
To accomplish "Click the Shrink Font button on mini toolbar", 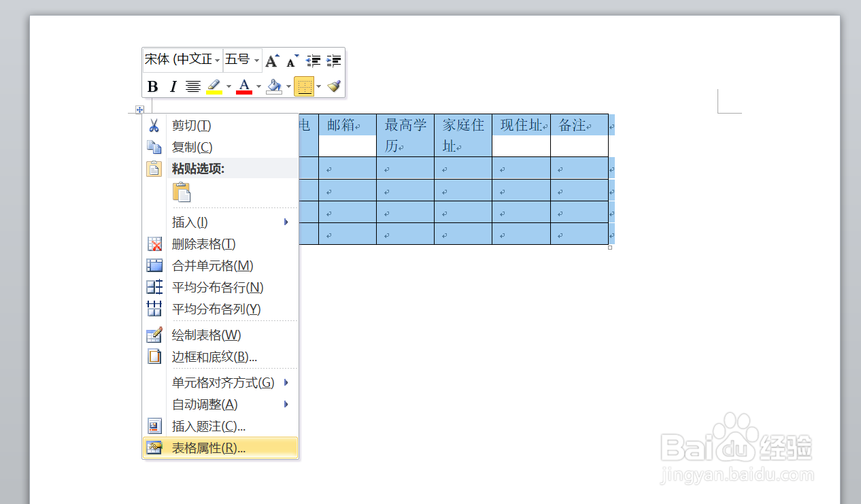I will coord(290,61).
